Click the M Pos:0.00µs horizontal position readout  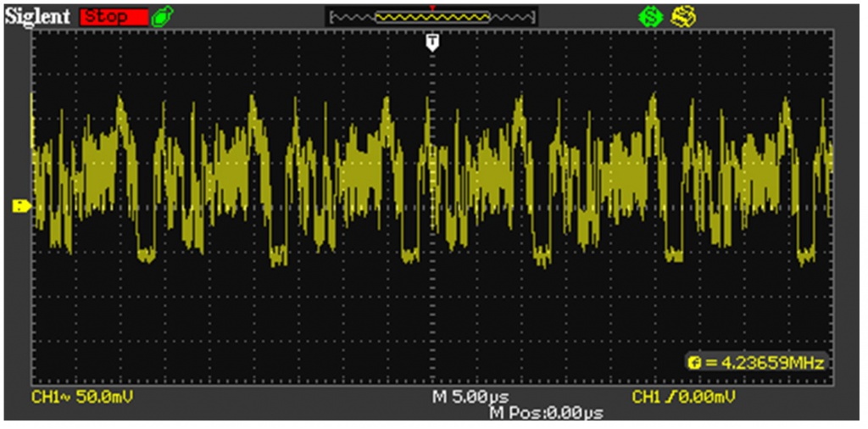(x=546, y=412)
